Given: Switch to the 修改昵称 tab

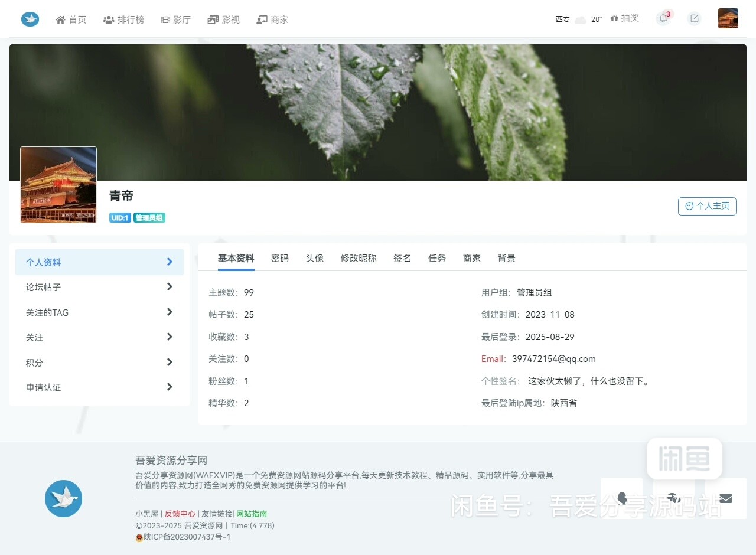Looking at the screenshot, I should pos(359,258).
